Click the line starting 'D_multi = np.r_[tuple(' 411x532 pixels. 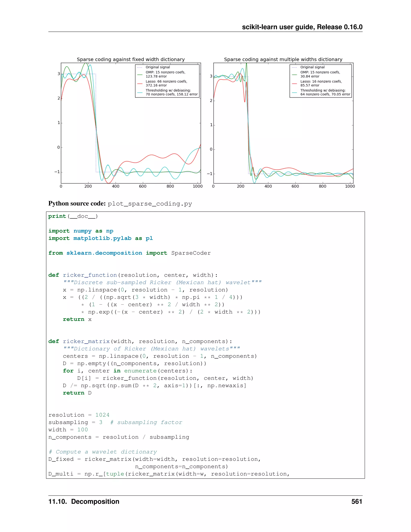[x=169, y=474]
